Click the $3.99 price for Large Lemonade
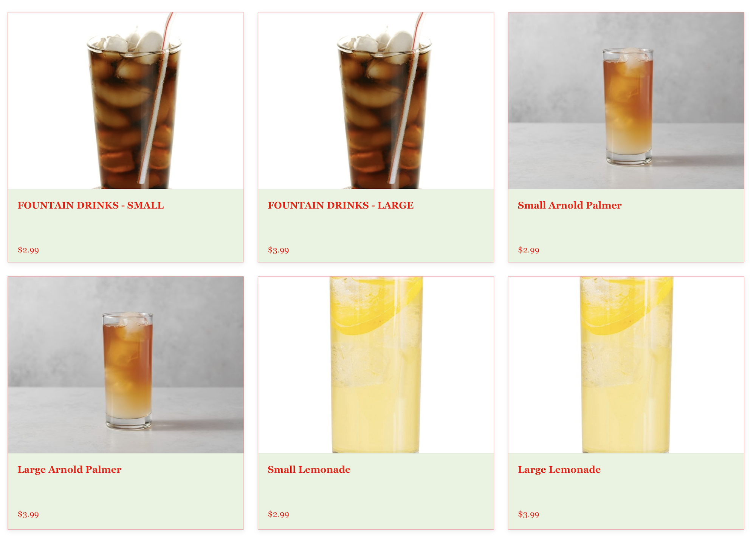Image resolution: width=756 pixels, height=538 pixels. [x=529, y=514]
